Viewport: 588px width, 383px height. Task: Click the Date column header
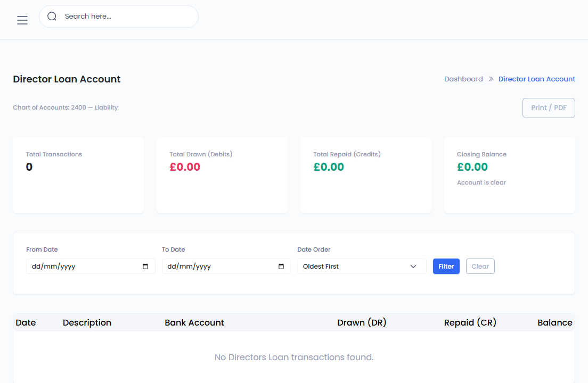(26, 323)
